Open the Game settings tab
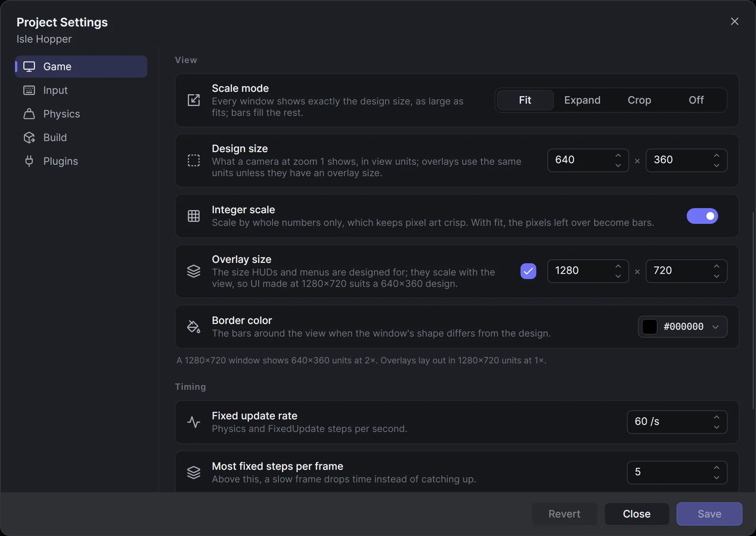Image resolution: width=756 pixels, height=536 pixels. 81,67
